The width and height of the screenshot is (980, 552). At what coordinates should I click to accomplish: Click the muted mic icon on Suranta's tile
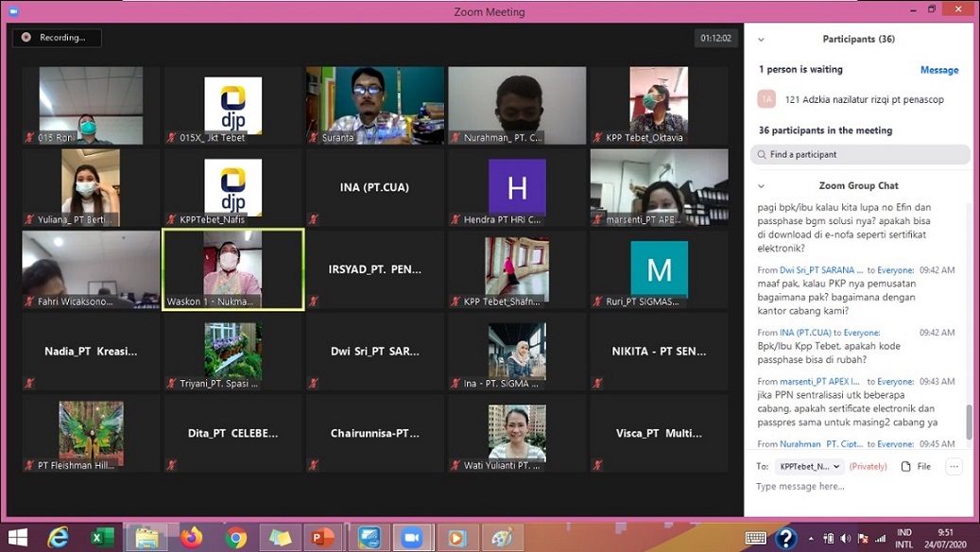[314, 138]
